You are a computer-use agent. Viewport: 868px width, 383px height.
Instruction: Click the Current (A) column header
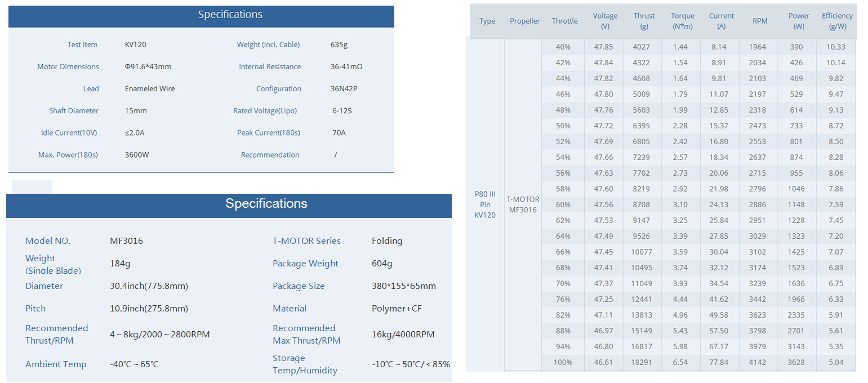(721, 21)
